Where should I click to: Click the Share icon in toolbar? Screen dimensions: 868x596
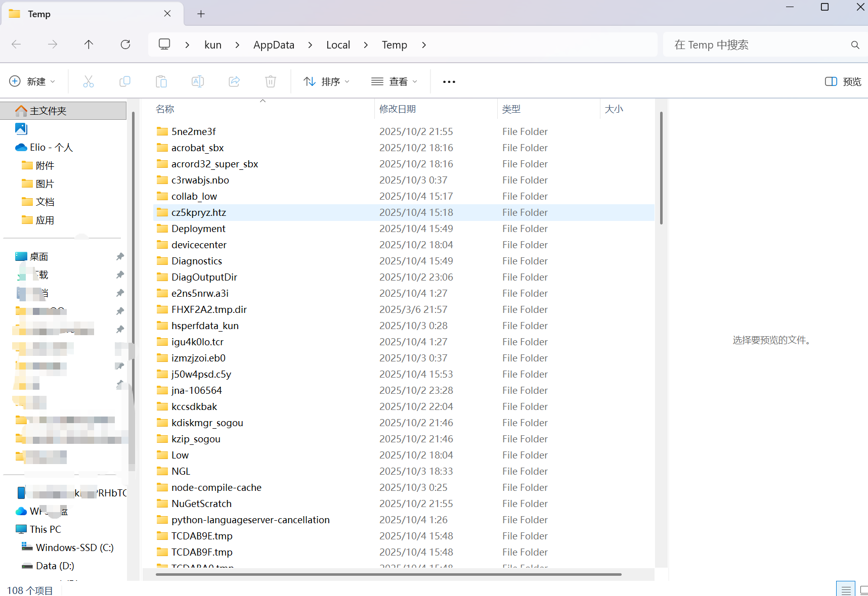click(234, 81)
